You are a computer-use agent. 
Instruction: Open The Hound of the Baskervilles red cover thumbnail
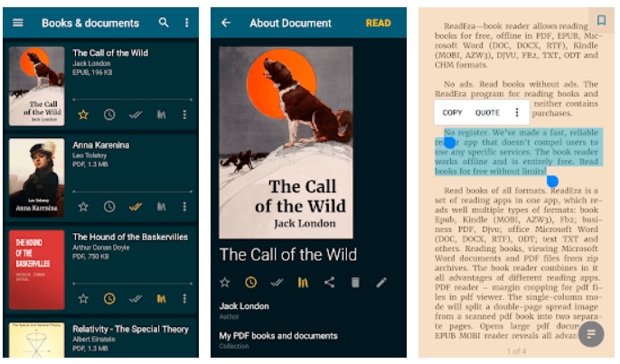(x=37, y=269)
